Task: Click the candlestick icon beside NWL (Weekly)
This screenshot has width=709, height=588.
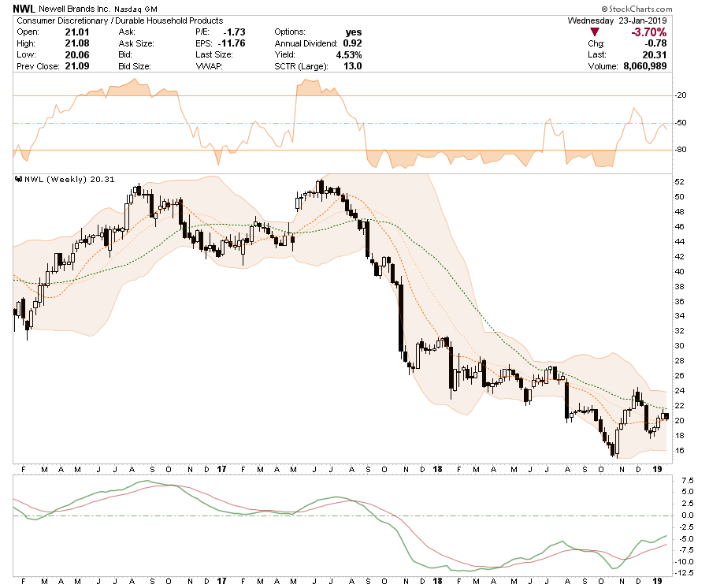Action: (19, 179)
